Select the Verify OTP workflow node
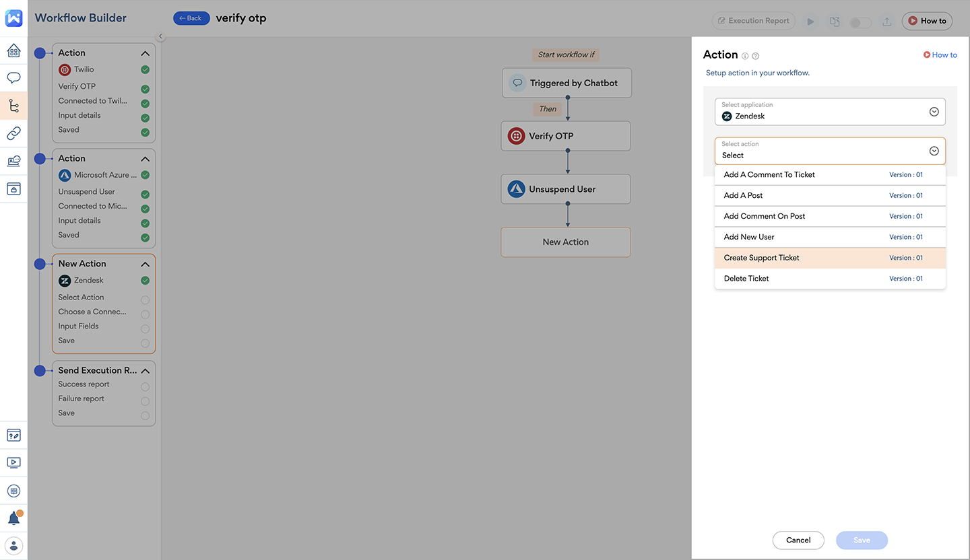The height and width of the screenshot is (560, 970). point(566,136)
